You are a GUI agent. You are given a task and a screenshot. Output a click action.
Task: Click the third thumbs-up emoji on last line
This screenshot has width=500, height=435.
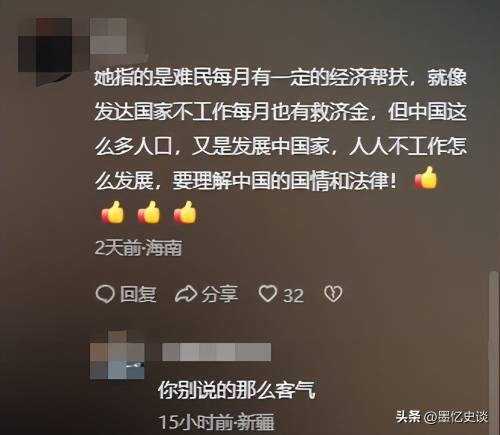coord(185,212)
